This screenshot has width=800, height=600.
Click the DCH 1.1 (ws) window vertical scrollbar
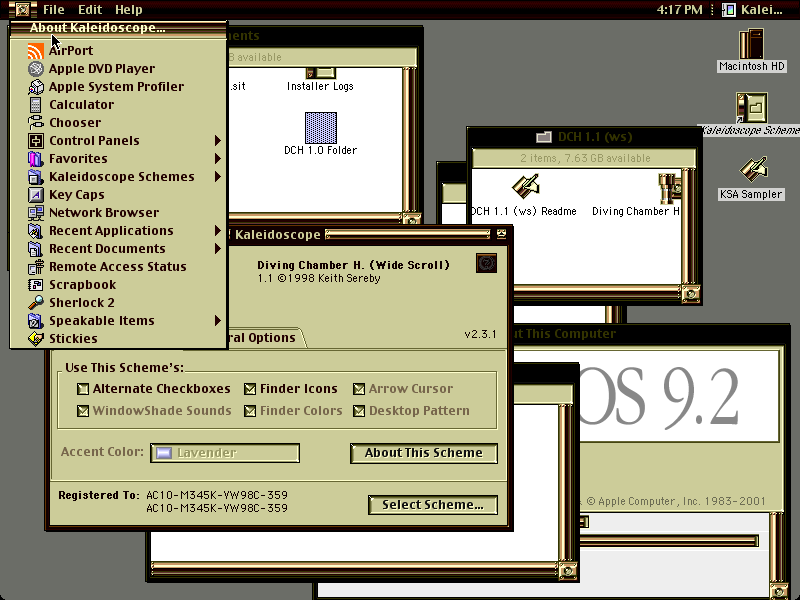point(690,227)
